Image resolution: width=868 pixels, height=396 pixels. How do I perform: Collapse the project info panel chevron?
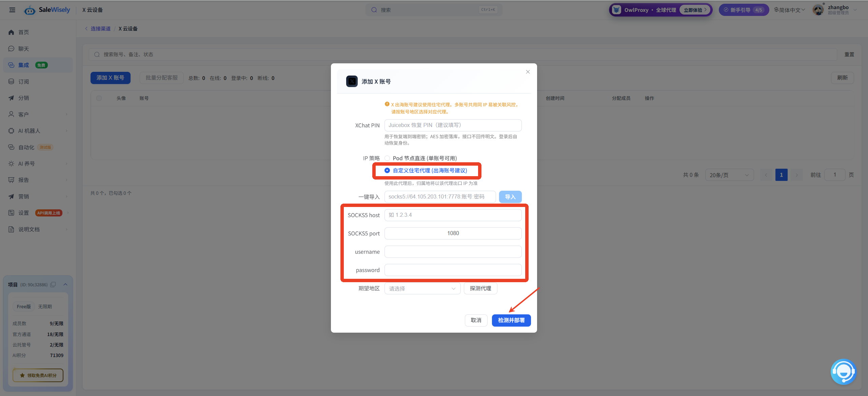[65, 285]
